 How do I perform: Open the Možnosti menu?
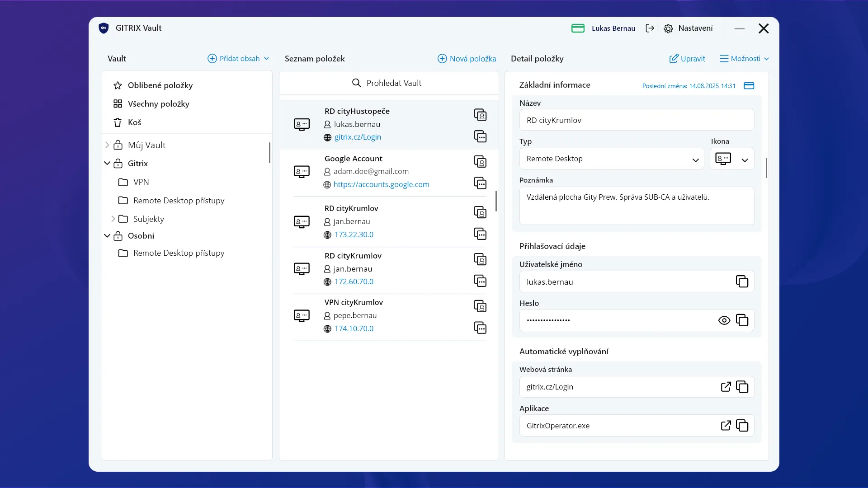744,58
